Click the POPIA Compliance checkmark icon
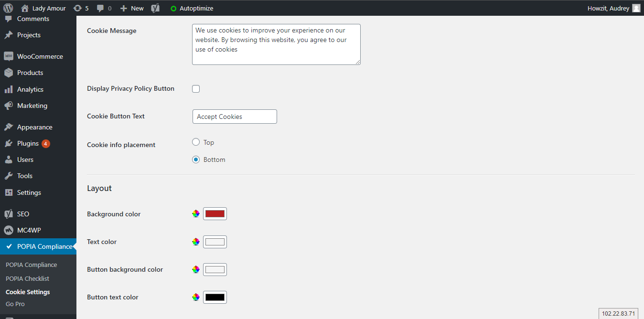The height and width of the screenshot is (319, 644). point(9,246)
